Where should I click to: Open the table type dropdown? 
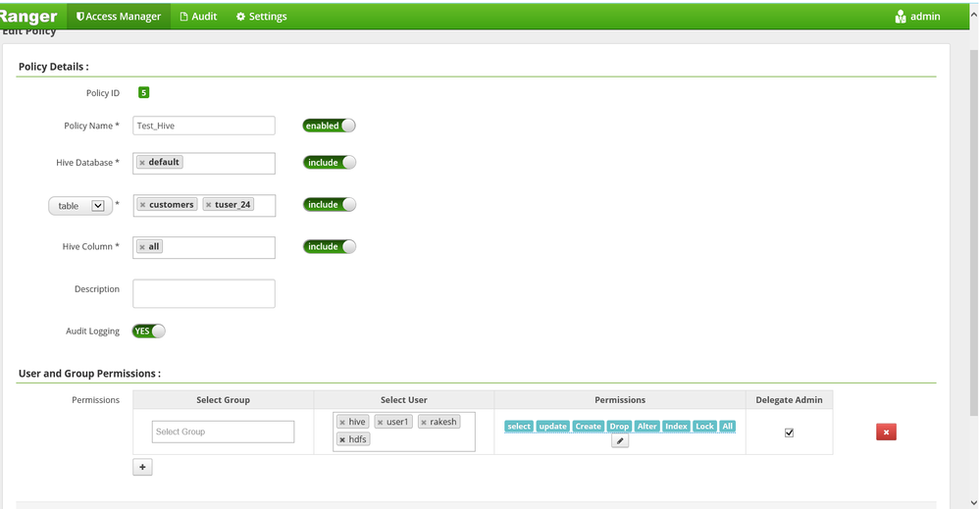pyautogui.click(x=80, y=206)
